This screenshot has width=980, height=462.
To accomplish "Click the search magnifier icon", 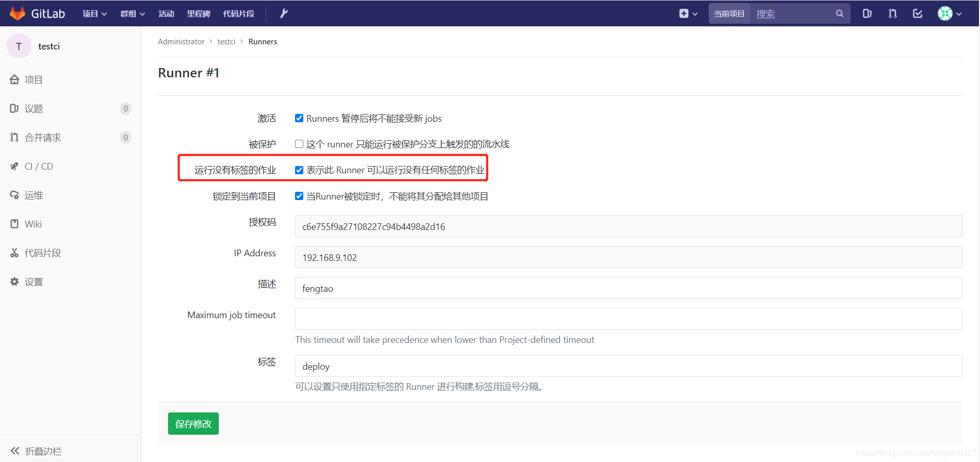I will click(840, 13).
